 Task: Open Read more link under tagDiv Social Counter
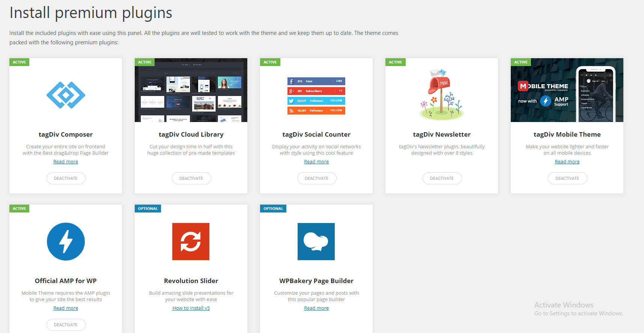coord(316,162)
